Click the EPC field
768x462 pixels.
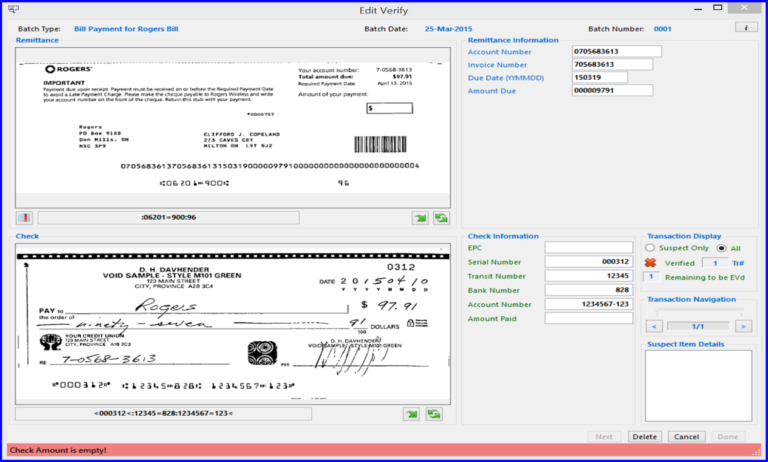click(589, 247)
